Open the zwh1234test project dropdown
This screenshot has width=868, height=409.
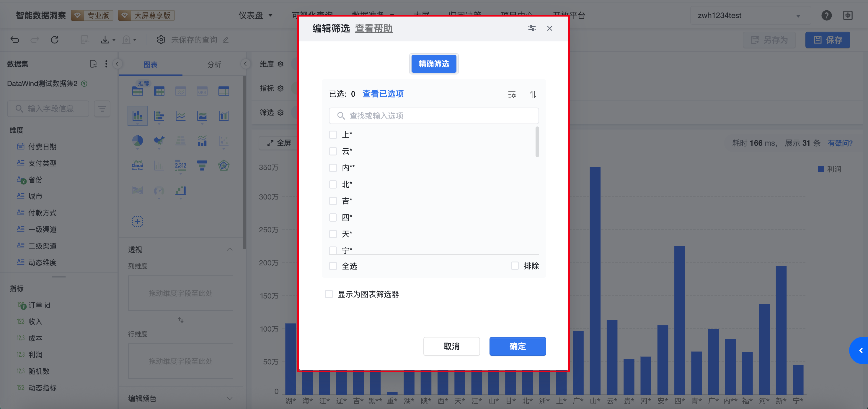(x=750, y=15)
